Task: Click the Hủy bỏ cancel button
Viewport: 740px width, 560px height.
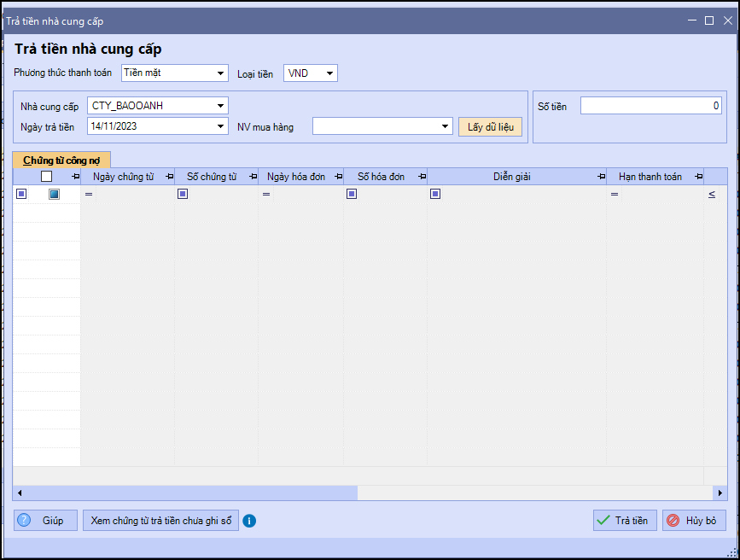Action: (693, 521)
